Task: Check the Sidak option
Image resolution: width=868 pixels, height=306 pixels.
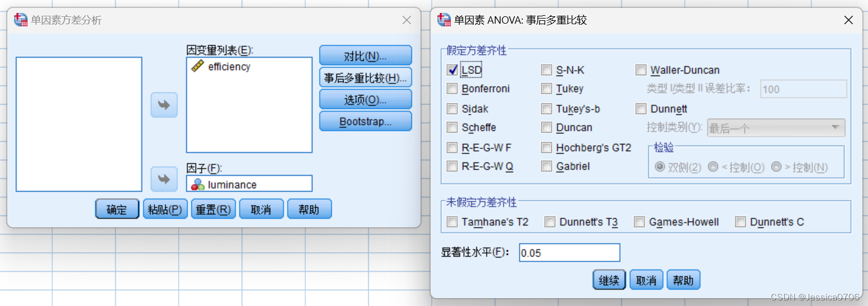Action: 452,109
